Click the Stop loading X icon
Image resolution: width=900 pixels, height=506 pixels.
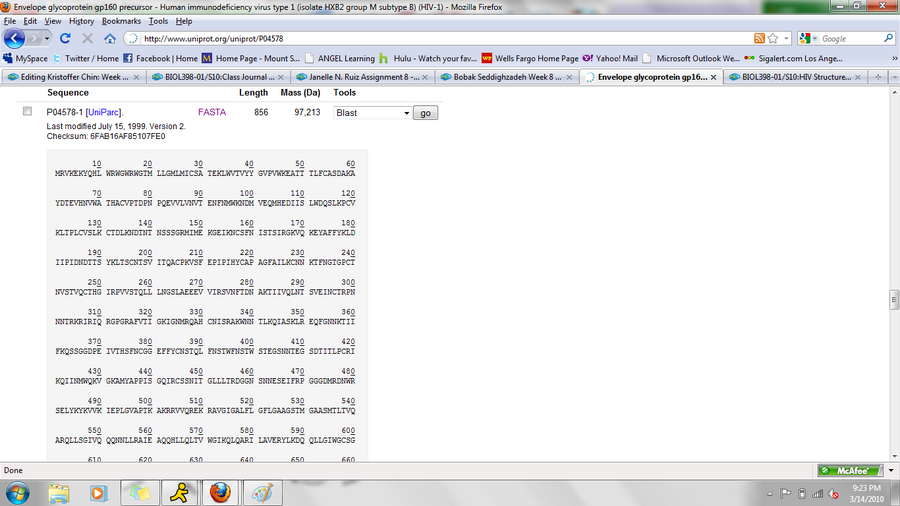click(86, 39)
